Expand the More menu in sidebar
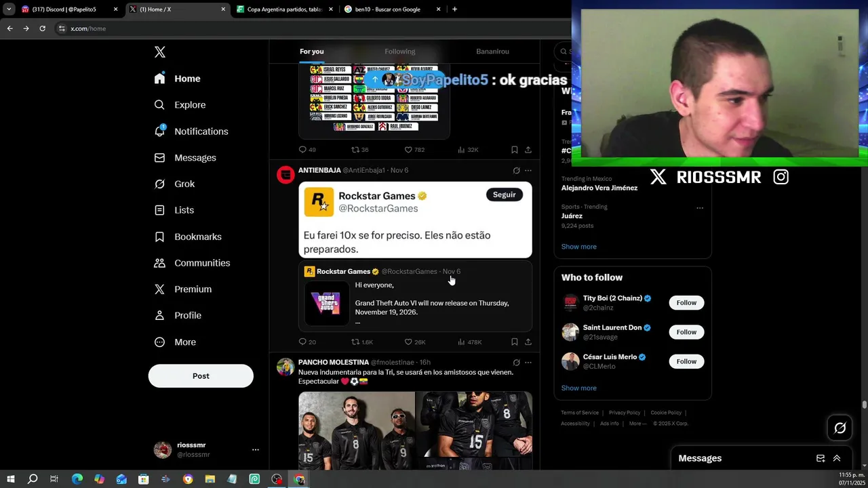This screenshot has width=868, height=488. (175, 342)
